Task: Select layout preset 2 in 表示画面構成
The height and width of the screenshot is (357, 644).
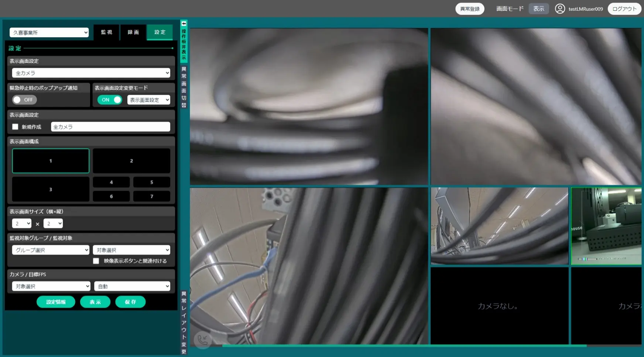Action: 131,160
